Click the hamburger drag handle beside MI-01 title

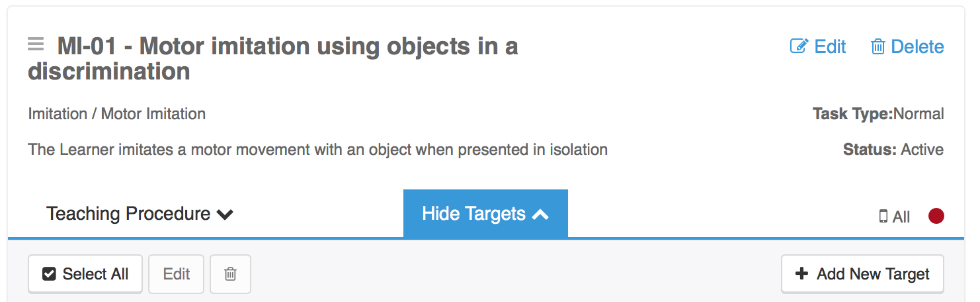click(x=36, y=45)
